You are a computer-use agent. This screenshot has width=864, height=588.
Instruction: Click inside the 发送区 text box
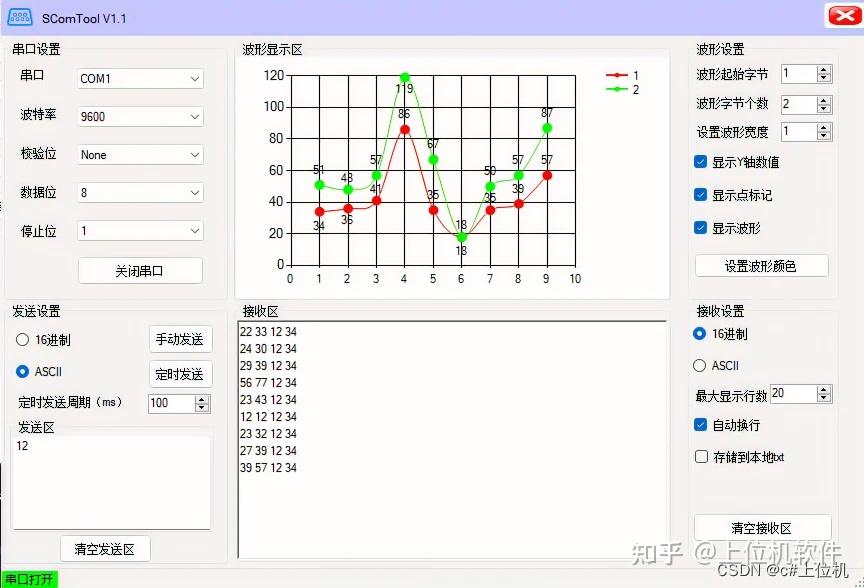111,483
